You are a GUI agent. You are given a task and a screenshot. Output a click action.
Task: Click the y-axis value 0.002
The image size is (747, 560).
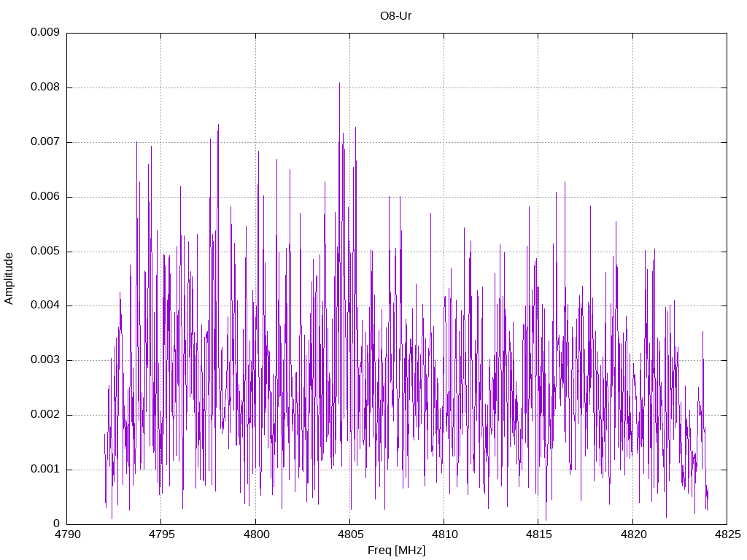coord(45,414)
